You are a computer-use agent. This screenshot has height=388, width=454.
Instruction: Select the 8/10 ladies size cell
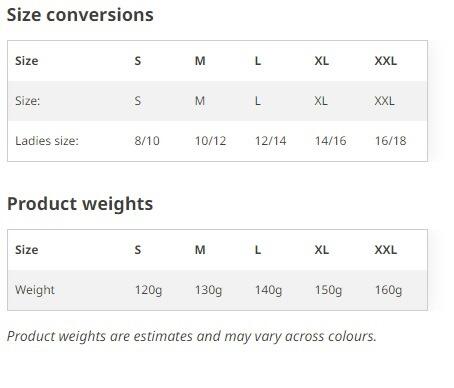[x=147, y=141]
